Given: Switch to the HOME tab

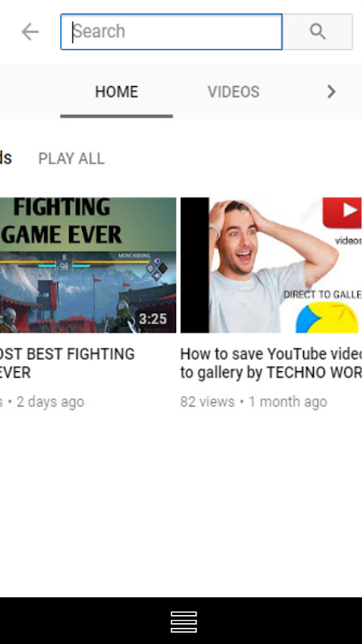Looking at the screenshot, I should pyautogui.click(x=117, y=92).
